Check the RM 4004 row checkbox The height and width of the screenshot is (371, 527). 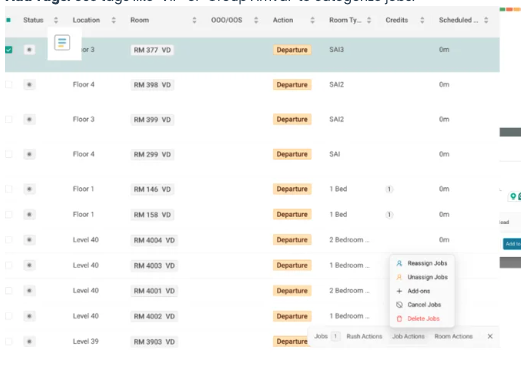(9, 240)
